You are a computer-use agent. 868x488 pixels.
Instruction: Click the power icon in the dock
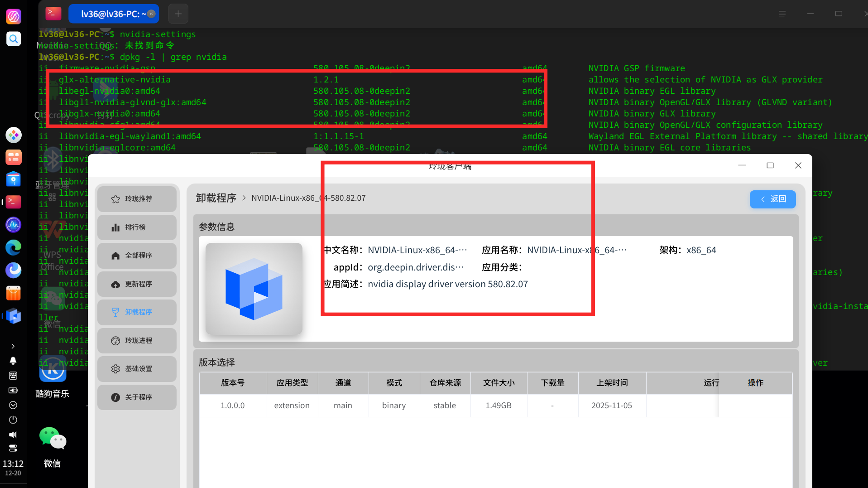13,420
